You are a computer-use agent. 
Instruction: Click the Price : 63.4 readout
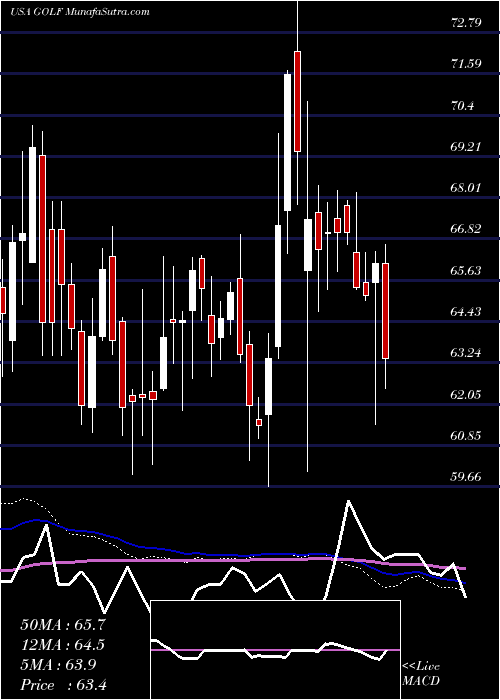coord(63,684)
